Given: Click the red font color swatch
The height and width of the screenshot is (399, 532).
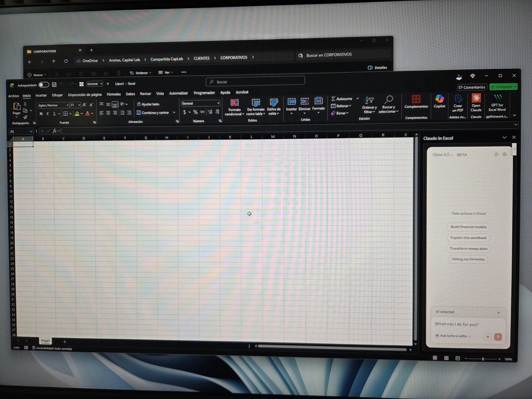Looking at the screenshot, I should coord(87,113).
